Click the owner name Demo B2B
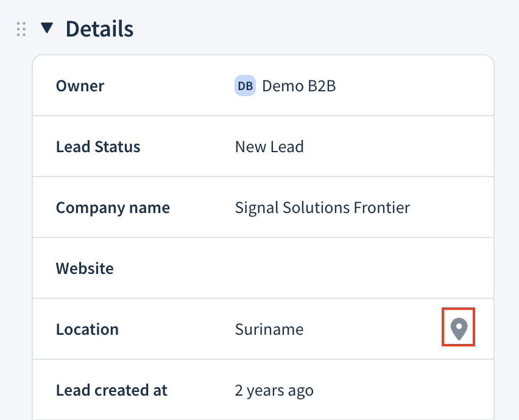This screenshot has height=420, width=519. pyautogui.click(x=299, y=86)
